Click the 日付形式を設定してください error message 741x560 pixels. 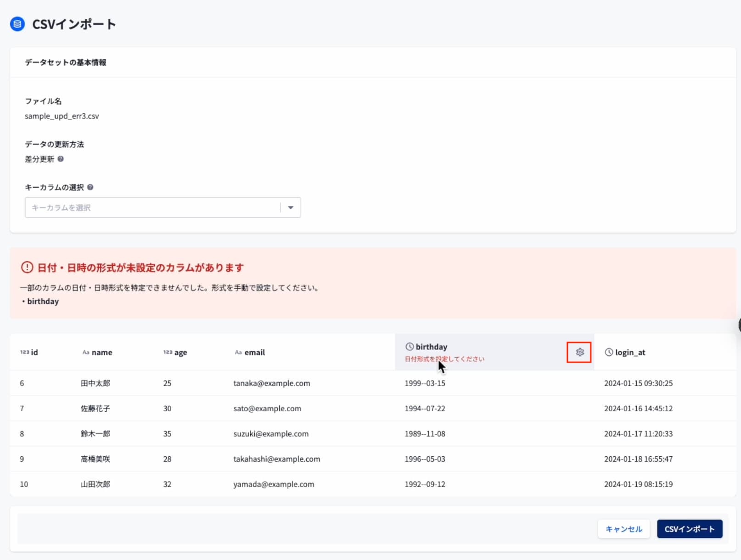[444, 359]
